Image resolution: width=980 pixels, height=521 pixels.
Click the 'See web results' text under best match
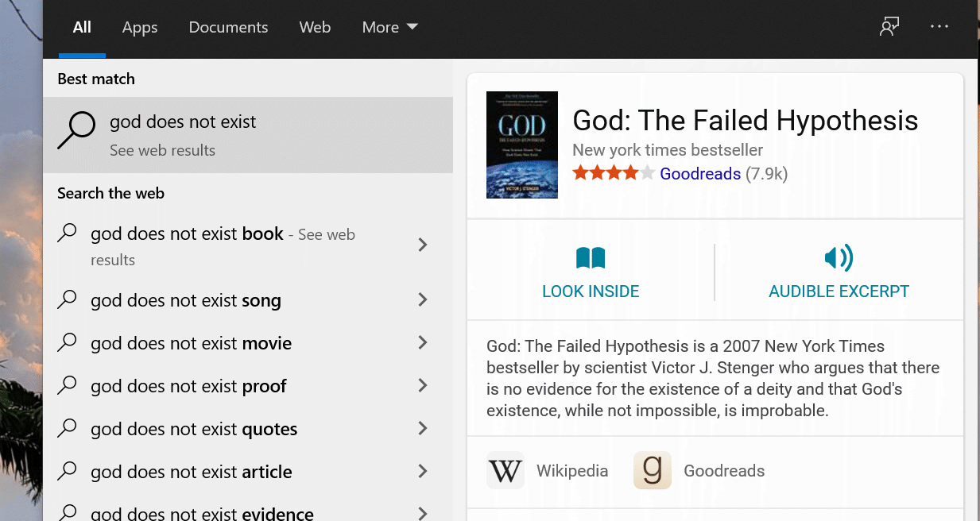click(162, 150)
